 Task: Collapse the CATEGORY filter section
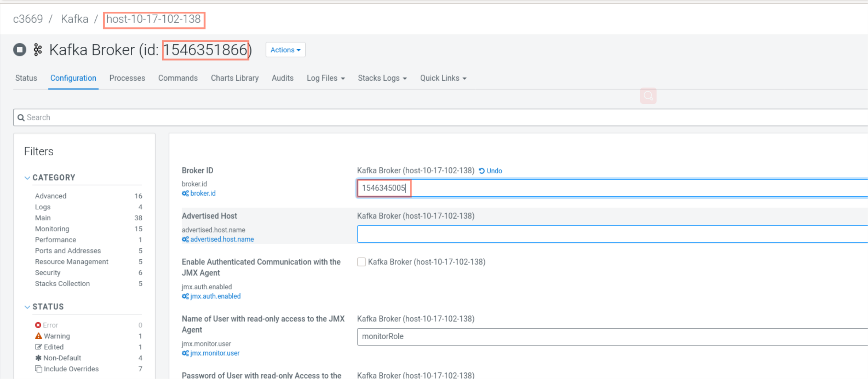click(27, 178)
